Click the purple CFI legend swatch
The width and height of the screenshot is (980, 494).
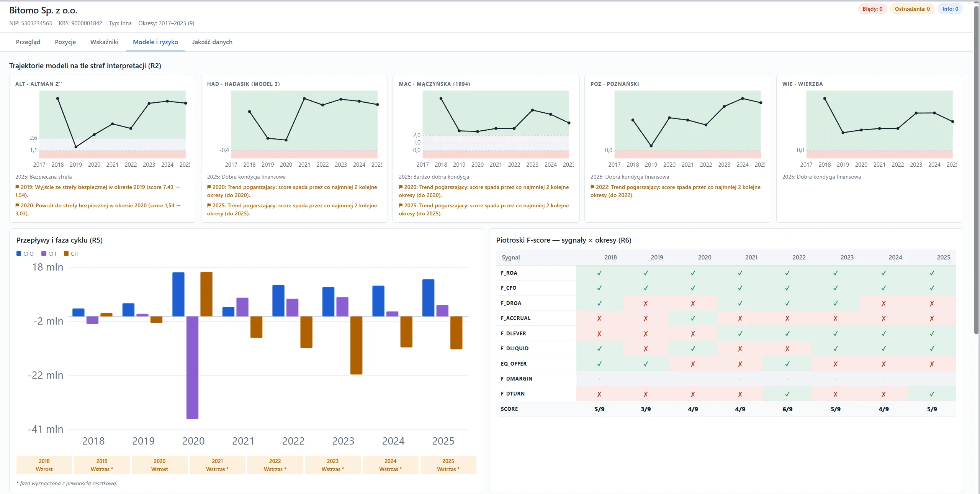click(44, 254)
